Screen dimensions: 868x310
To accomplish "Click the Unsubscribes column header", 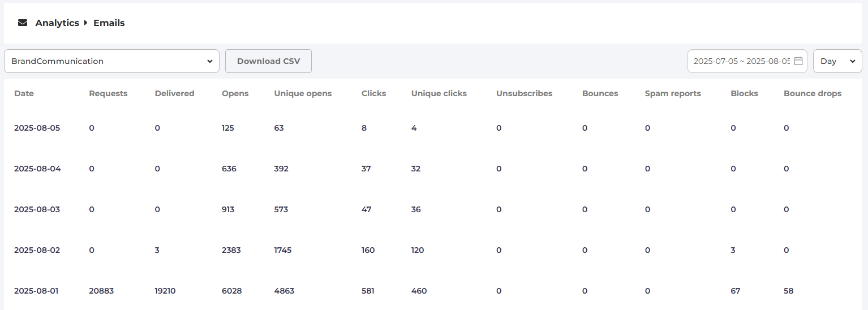I will (524, 94).
